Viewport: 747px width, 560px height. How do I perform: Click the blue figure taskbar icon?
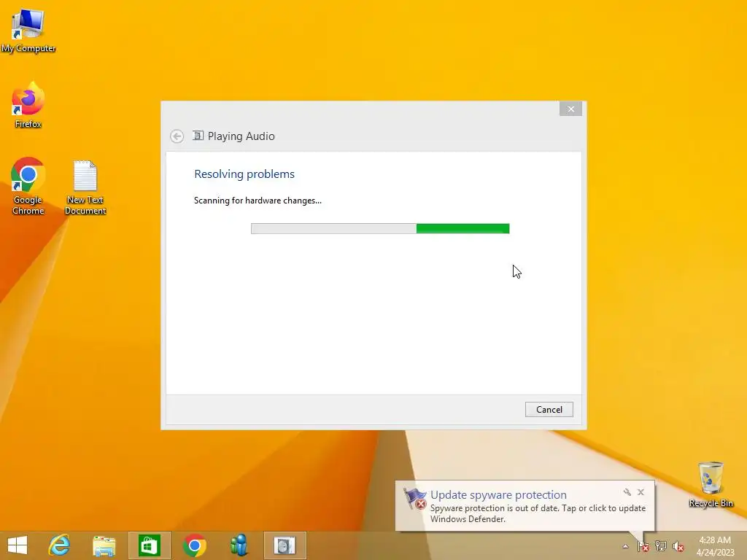coord(239,545)
